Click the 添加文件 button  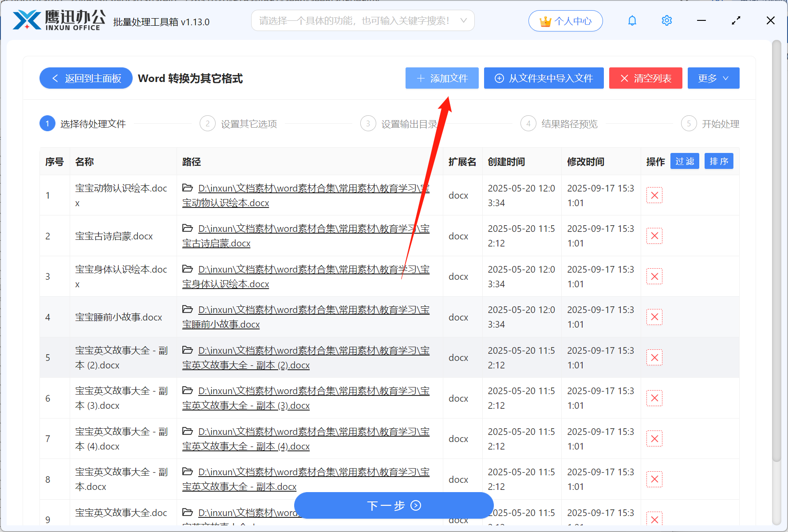441,78
